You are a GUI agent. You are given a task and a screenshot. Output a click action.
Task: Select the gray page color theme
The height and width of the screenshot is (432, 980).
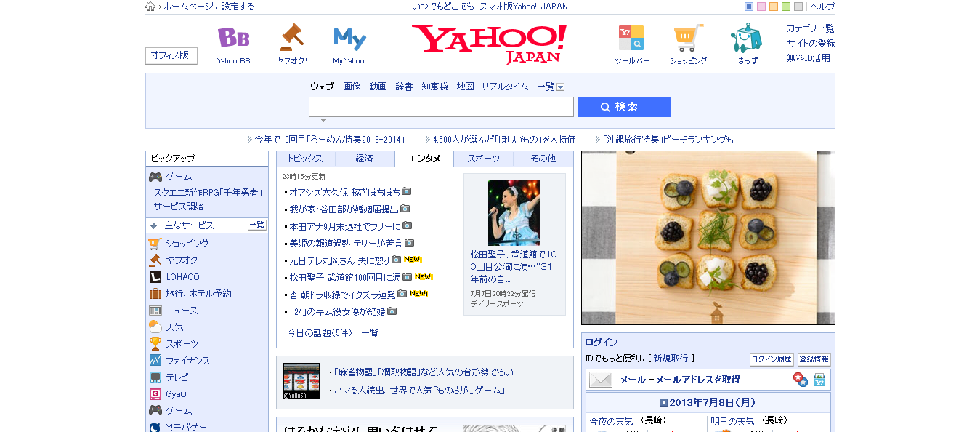[798, 7]
